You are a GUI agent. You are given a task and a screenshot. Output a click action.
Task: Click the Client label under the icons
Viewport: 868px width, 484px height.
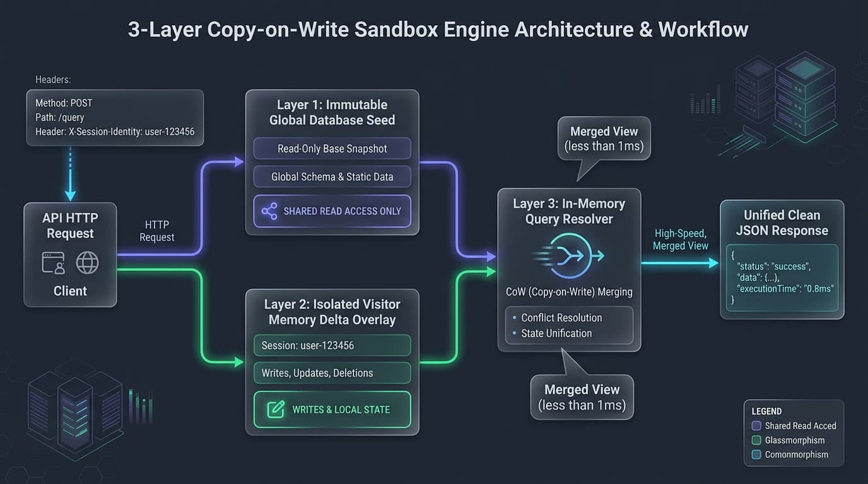click(70, 291)
